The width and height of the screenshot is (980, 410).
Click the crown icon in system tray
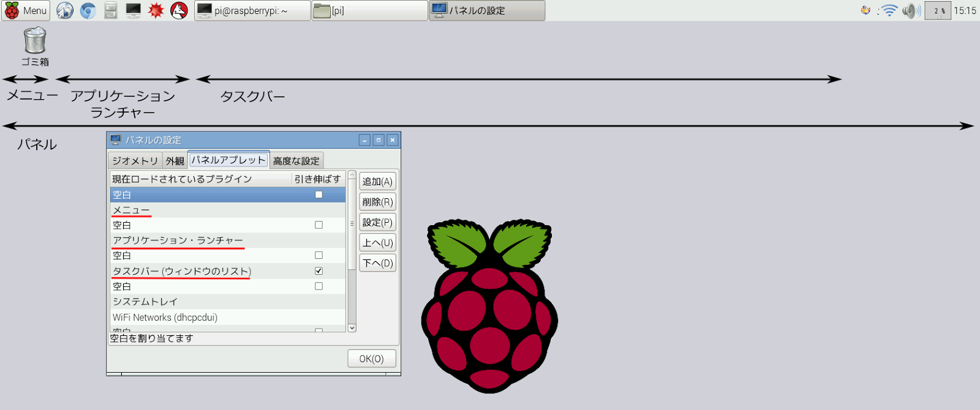pos(865,10)
